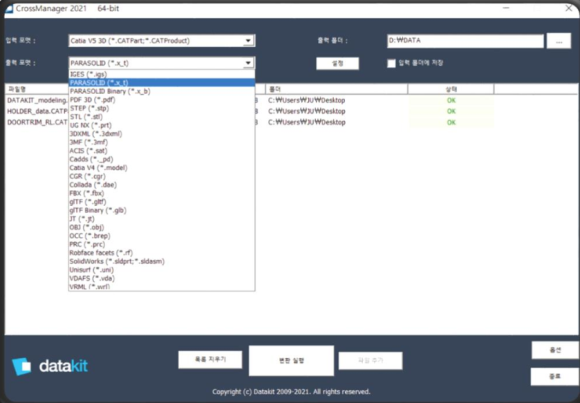Choose OCC (*.brep) format
This screenshot has width=580, height=403.
pyautogui.click(x=162, y=236)
